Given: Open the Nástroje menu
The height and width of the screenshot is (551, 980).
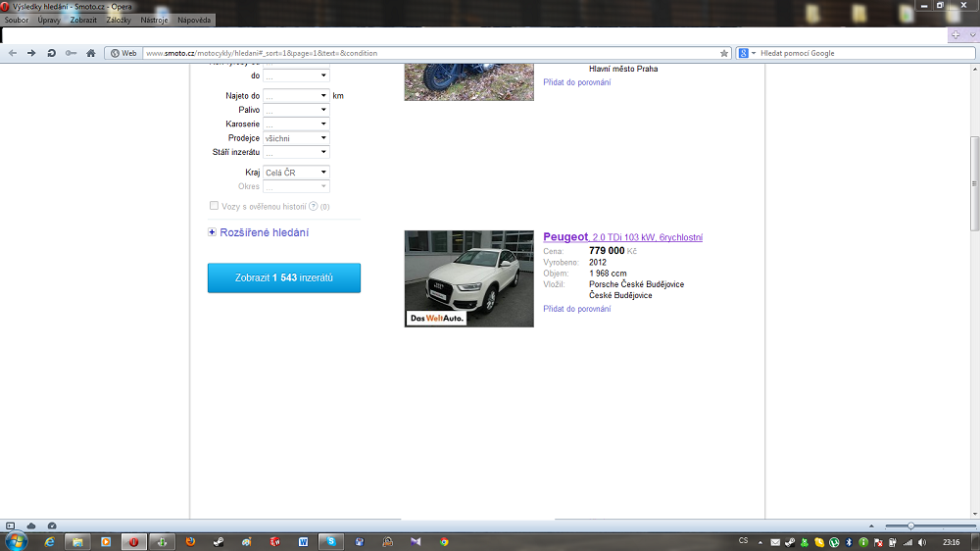Looking at the screenshot, I should pos(154,20).
